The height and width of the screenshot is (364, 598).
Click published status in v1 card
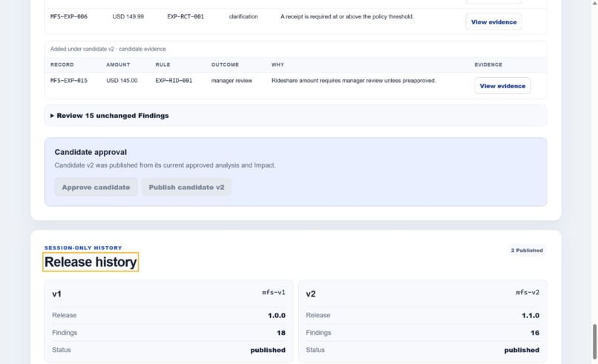point(268,350)
